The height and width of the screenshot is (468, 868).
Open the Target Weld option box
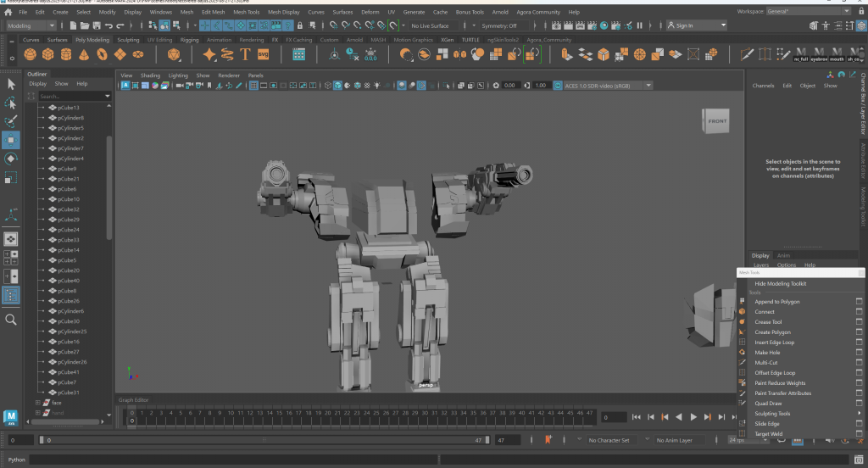(x=859, y=434)
